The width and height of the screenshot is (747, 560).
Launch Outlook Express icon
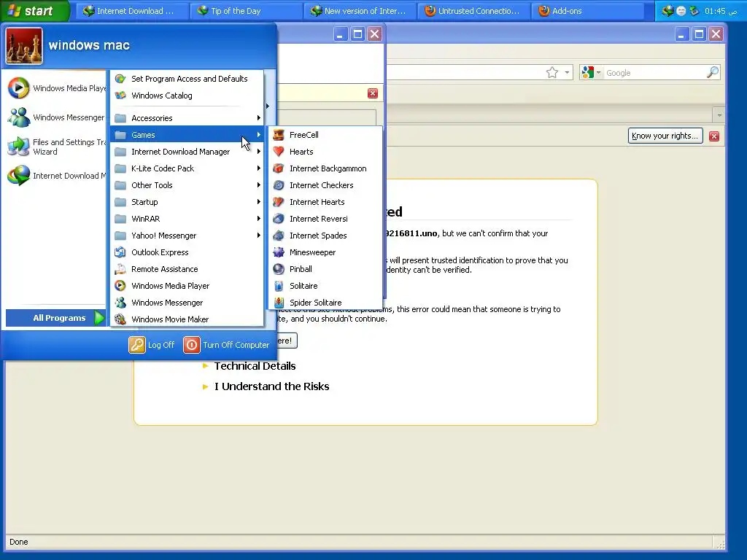point(120,252)
